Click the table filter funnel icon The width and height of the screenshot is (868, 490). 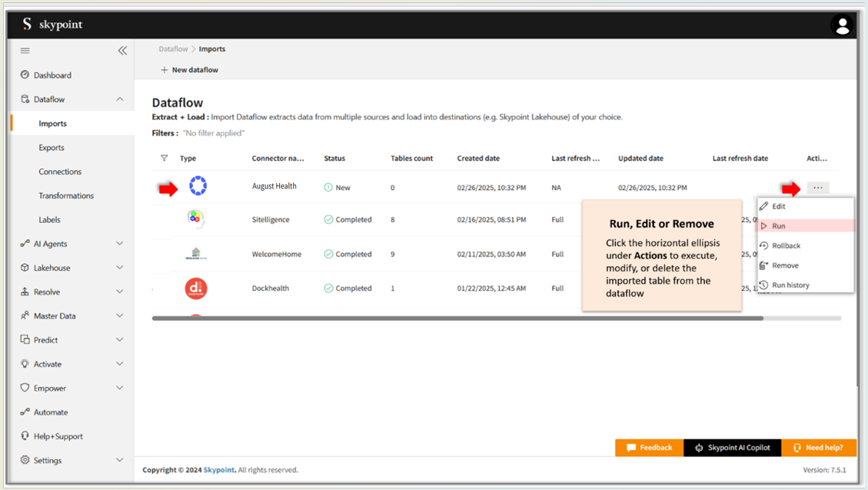pyautogui.click(x=164, y=158)
